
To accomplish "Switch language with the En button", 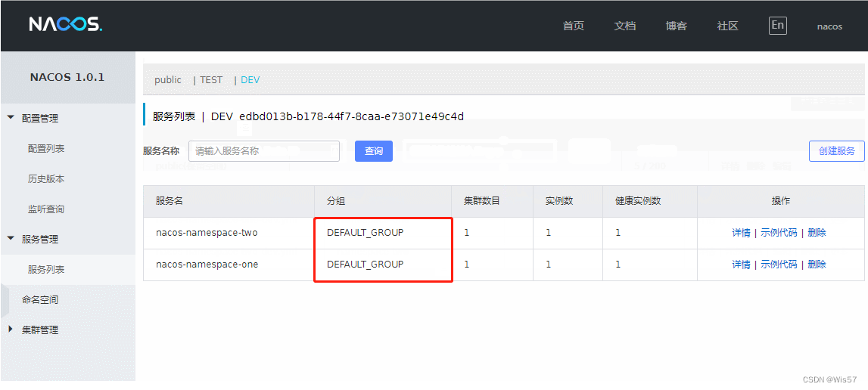I will tap(778, 26).
